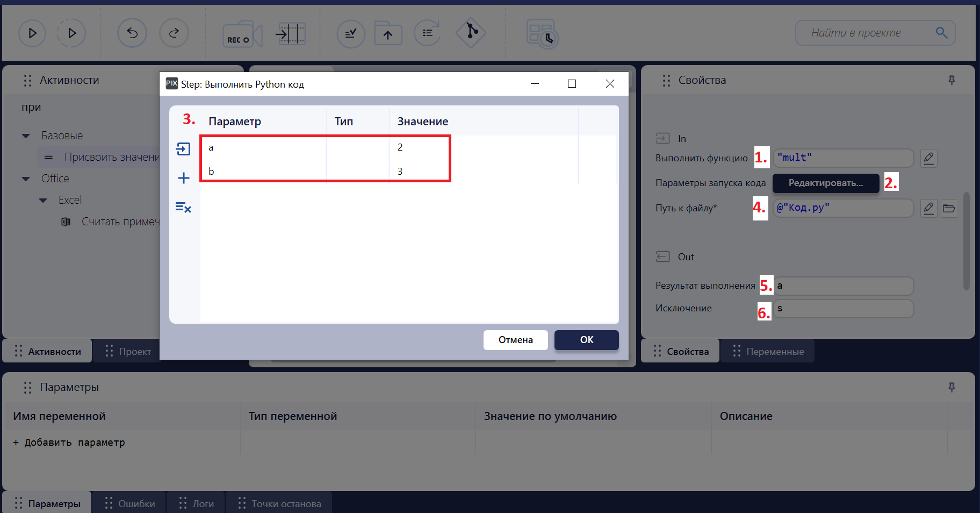Open the Ошибки tab
The width and height of the screenshot is (980, 513).
[x=129, y=503]
